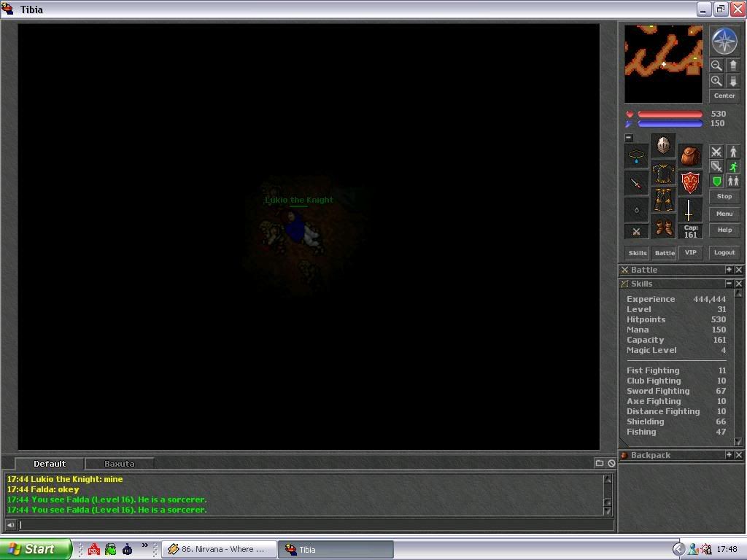Collapse the Skills window
Screen dimensions: 747x560
click(729, 284)
